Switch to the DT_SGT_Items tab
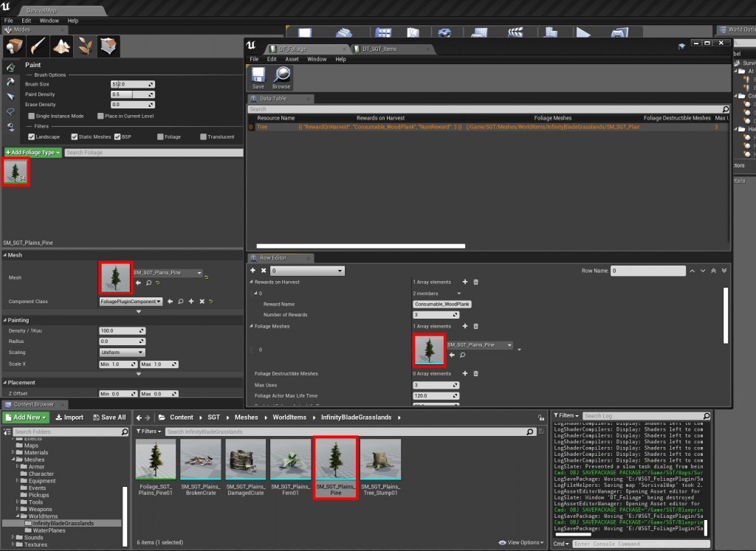 click(379, 49)
